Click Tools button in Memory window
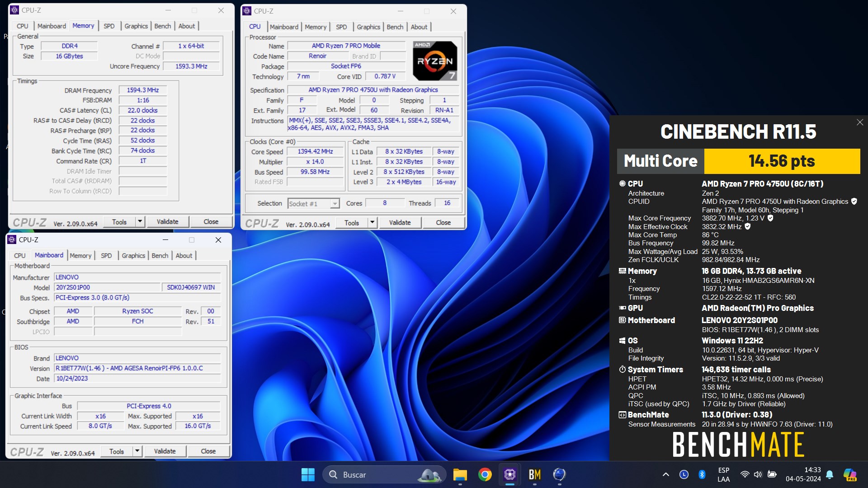 pyautogui.click(x=119, y=221)
